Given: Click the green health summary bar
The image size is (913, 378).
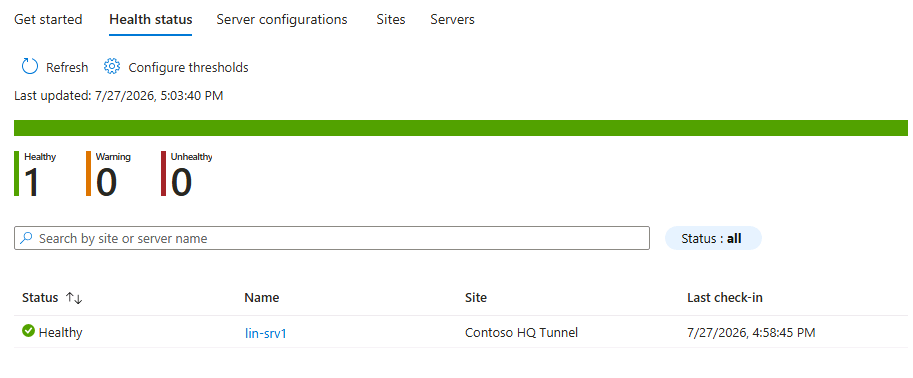Looking at the screenshot, I should (461, 128).
